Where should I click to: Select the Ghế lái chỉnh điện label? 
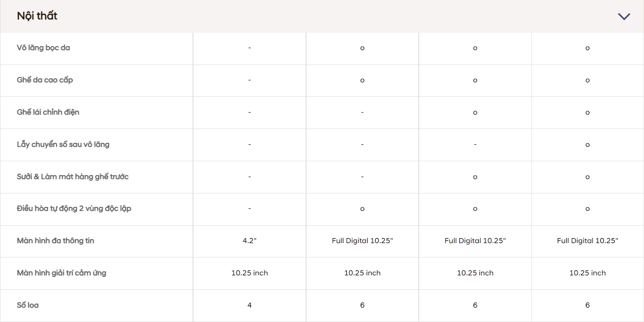coord(48,112)
